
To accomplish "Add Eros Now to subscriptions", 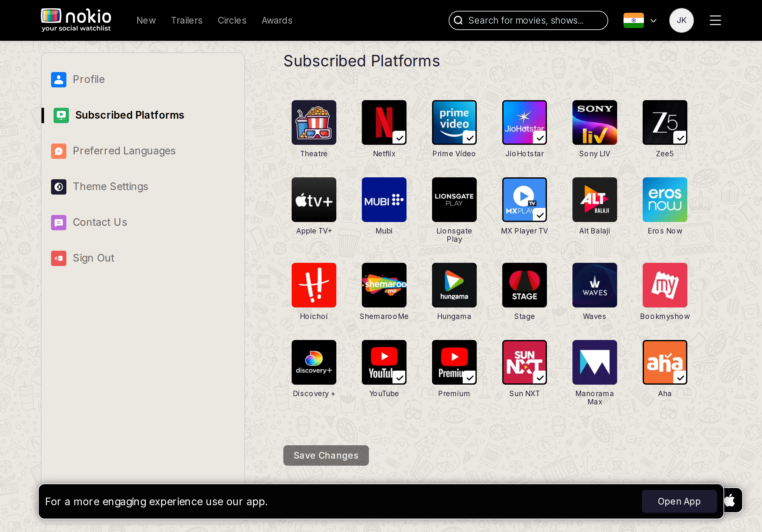I will point(665,200).
